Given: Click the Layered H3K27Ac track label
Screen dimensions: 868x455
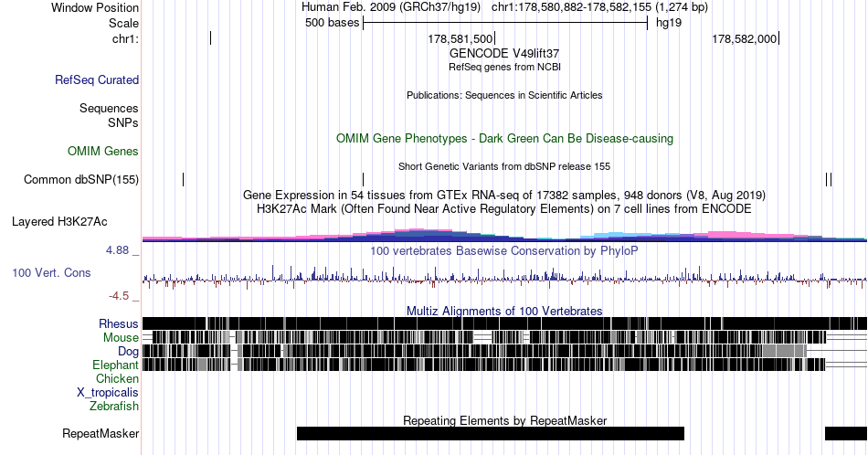Looking at the screenshot, I should click(x=59, y=221).
